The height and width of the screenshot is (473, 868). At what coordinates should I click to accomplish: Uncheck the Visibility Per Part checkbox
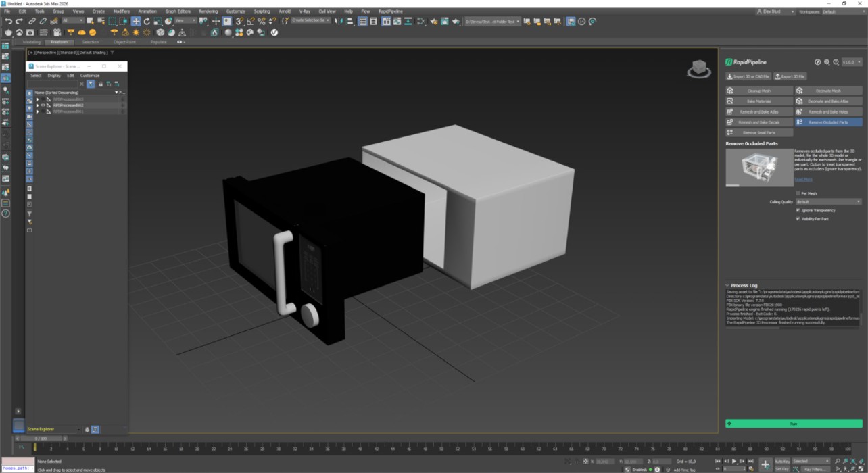[x=798, y=219]
